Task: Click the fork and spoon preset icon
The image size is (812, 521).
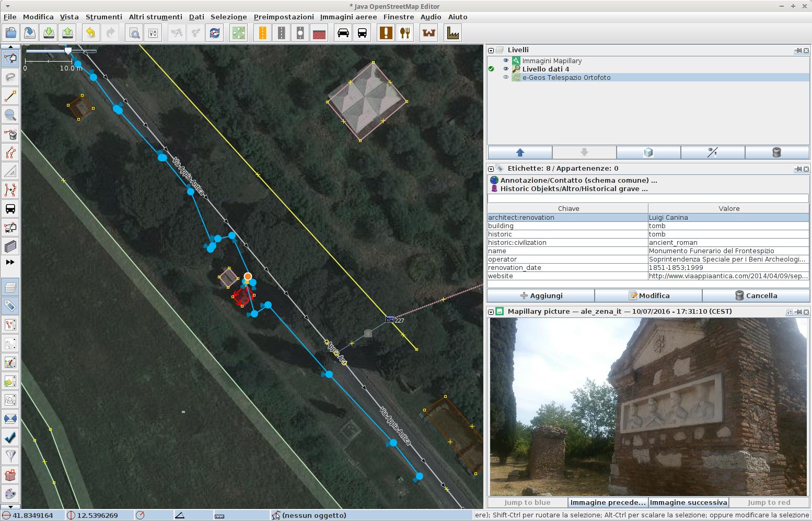Action: [x=405, y=33]
